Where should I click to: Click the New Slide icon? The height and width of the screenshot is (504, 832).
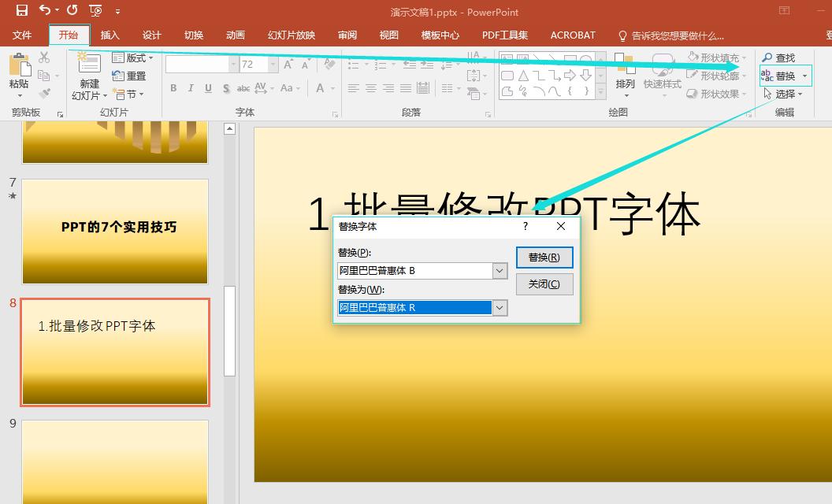tap(88, 65)
